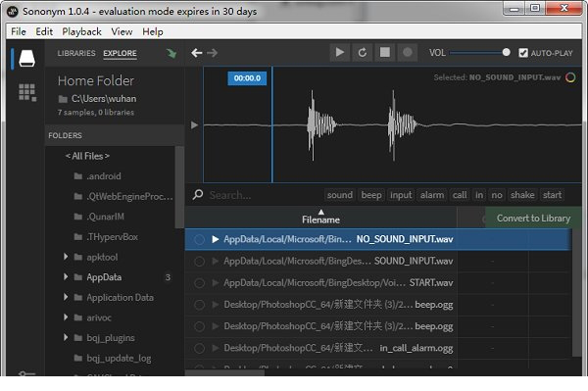The width and height of the screenshot is (588, 391).
Task: Click the record circle button
Action: 408,53
